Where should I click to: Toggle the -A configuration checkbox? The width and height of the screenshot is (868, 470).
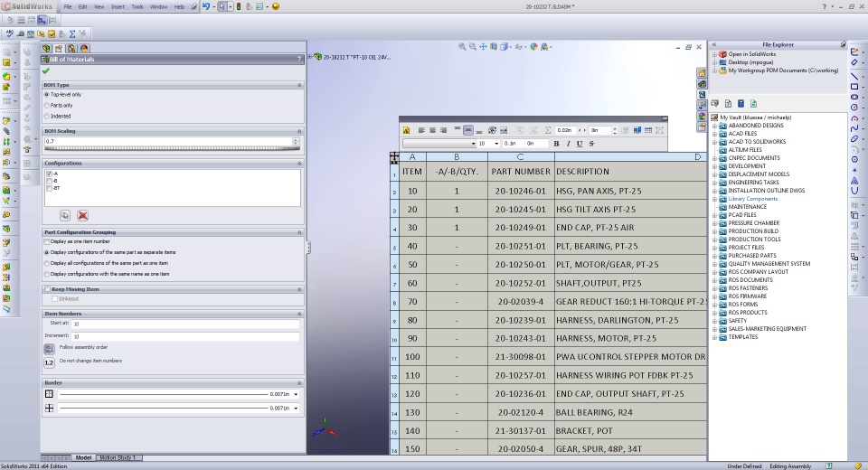click(x=49, y=174)
